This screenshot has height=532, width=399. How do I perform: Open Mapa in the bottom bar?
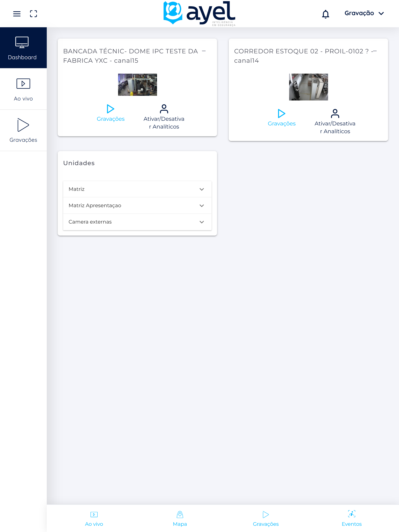pyautogui.click(x=180, y=519)
